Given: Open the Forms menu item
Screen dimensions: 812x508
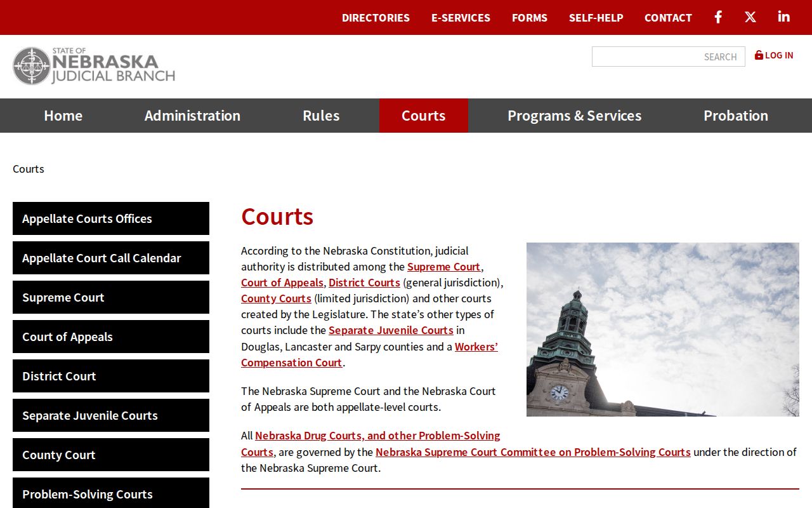Looking at the screenshot, I should 530,18.
